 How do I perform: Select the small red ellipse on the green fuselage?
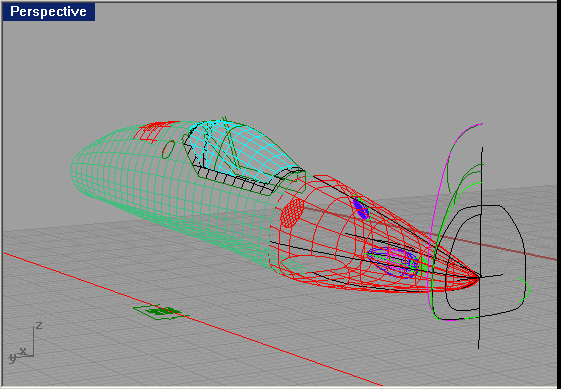[168, 149]
